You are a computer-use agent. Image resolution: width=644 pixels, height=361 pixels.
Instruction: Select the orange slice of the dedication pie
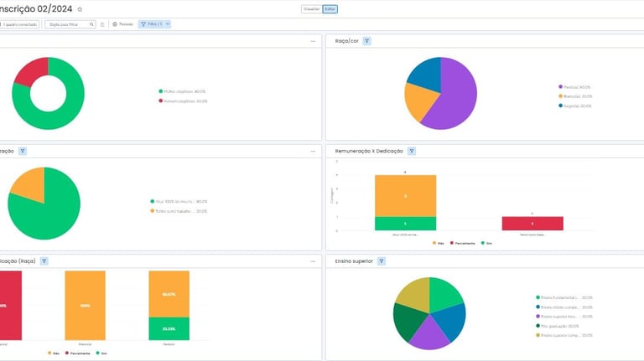tap(31, 184)
